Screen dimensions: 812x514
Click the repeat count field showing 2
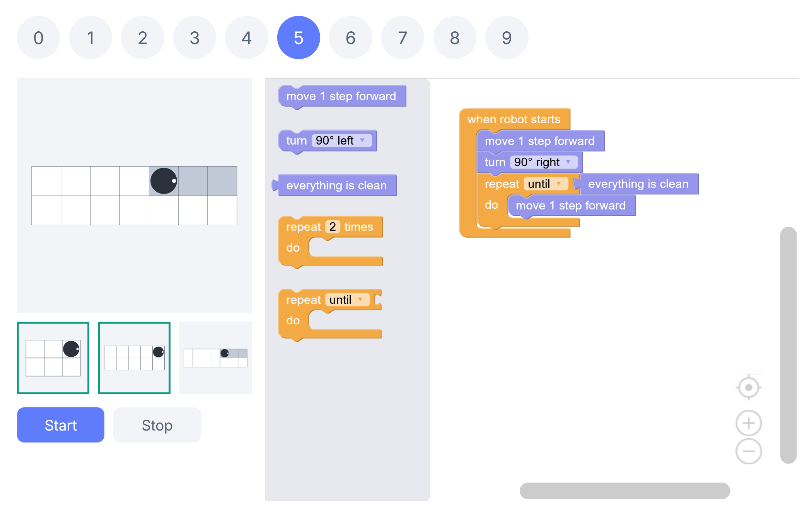[x=333, y=226]
